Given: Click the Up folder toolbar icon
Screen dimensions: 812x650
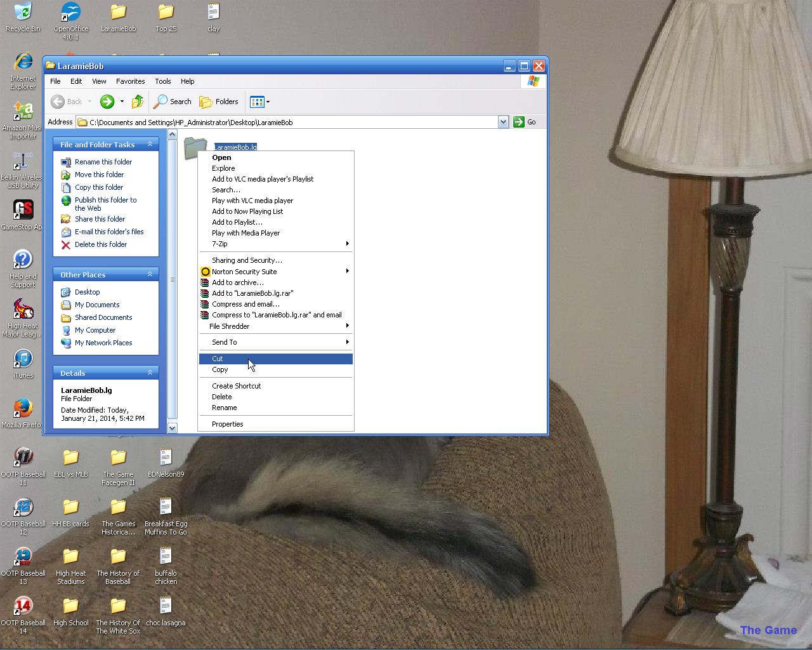Looking at the screenshot, I should coord(137,102).
